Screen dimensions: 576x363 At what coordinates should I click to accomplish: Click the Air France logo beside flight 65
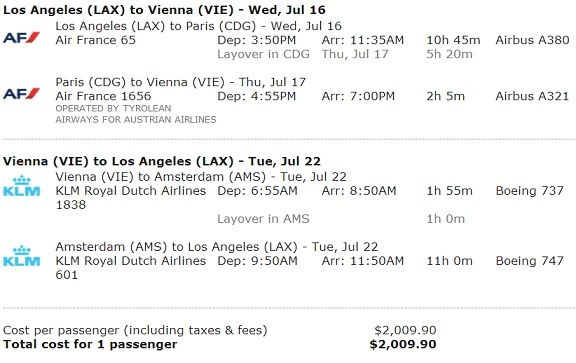[x=21, y=37]
